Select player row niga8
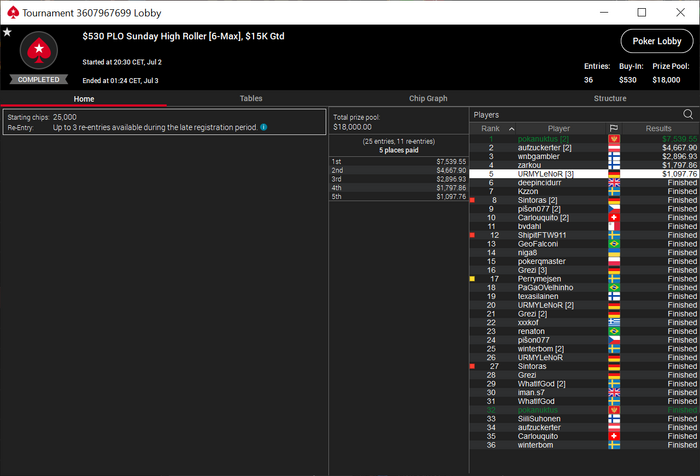Screen dimensions: 700x476 coord(584,253)
